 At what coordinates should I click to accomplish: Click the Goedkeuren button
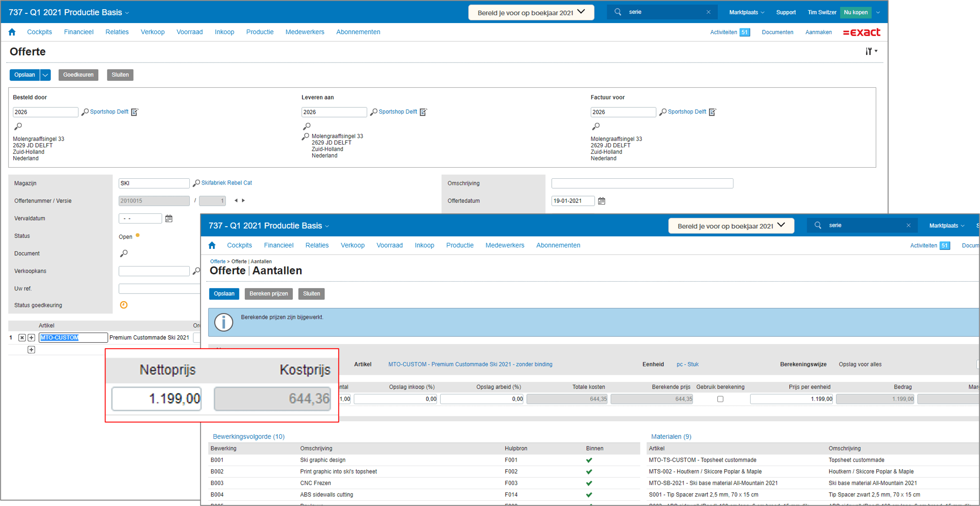[x=78, y=75]
